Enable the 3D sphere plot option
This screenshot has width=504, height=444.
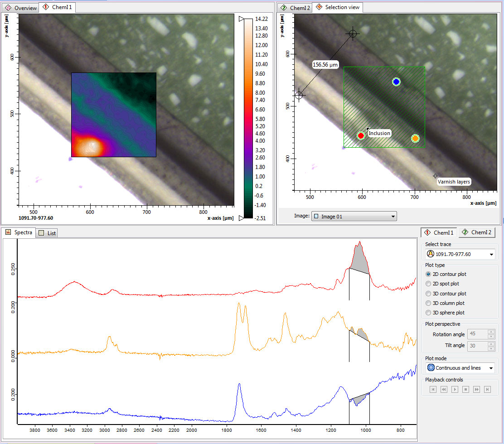tap(429, 313)
